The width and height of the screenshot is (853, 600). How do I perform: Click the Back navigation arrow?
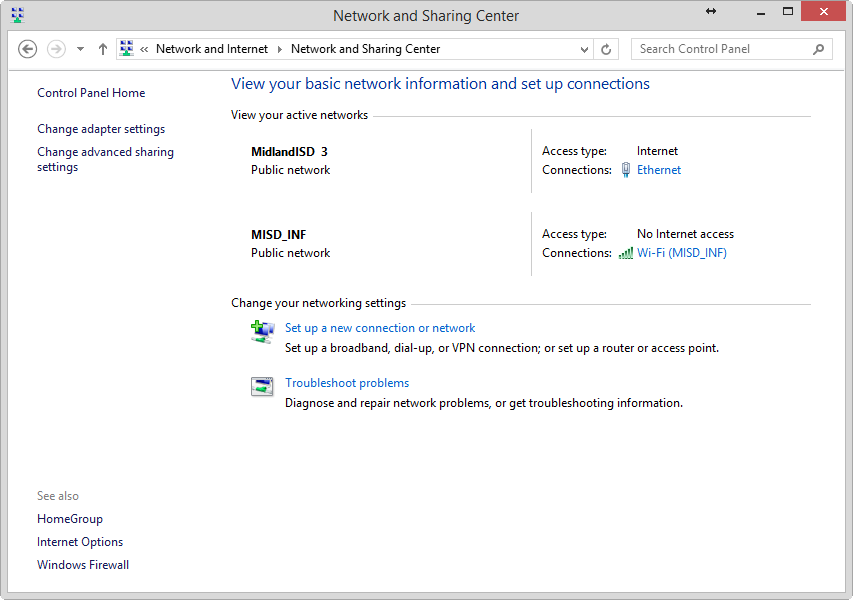point(28,49)
